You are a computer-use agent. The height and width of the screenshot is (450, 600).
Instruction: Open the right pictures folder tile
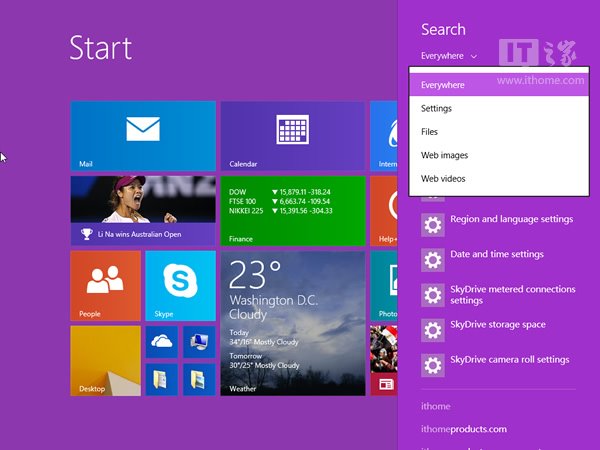pyautogui.click(x=199, y=379)
